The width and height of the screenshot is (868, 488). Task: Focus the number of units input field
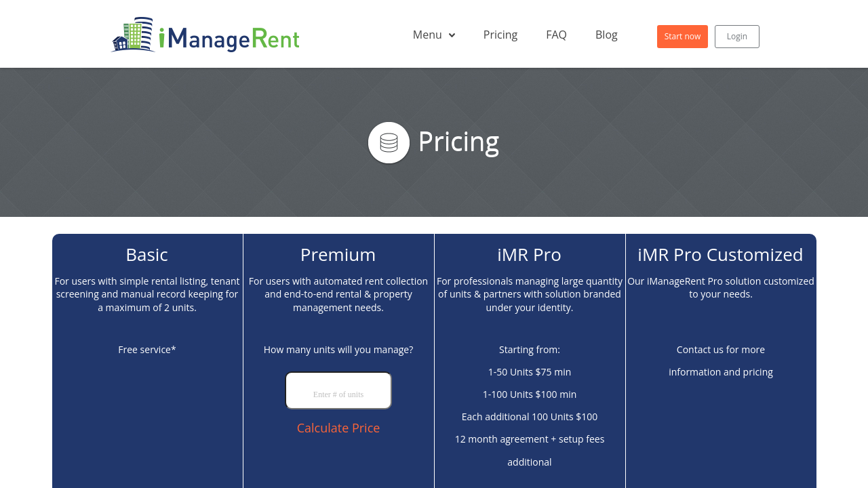pyautogui.click(x=338, y=390)
